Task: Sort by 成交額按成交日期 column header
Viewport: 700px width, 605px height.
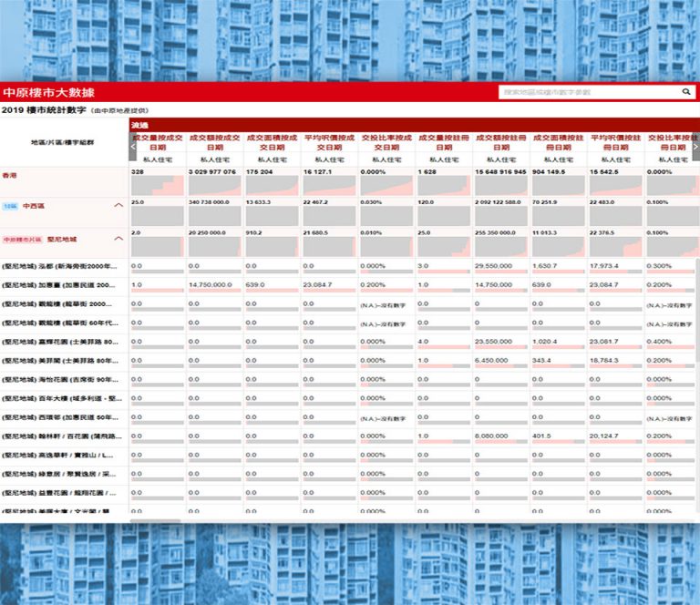Action: [215, 142]
